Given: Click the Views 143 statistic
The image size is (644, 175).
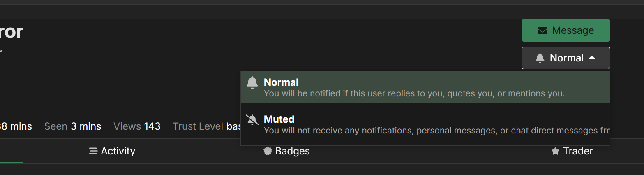Looking at the screenshot, I should tap(137, 126).
